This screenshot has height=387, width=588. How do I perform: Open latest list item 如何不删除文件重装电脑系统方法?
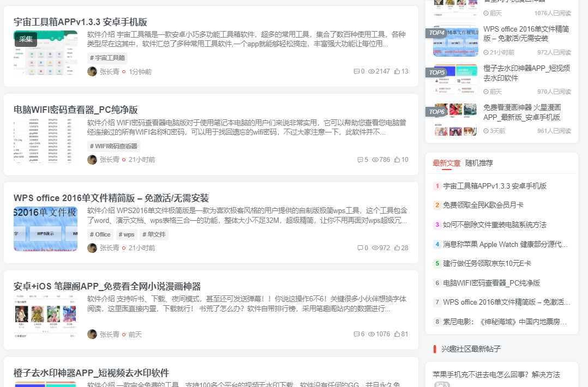pos(495,225)
